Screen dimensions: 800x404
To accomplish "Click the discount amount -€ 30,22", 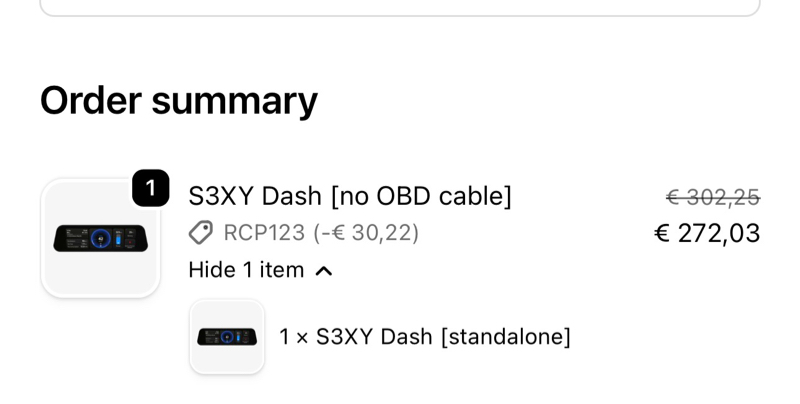I will (x=366, y=233).
